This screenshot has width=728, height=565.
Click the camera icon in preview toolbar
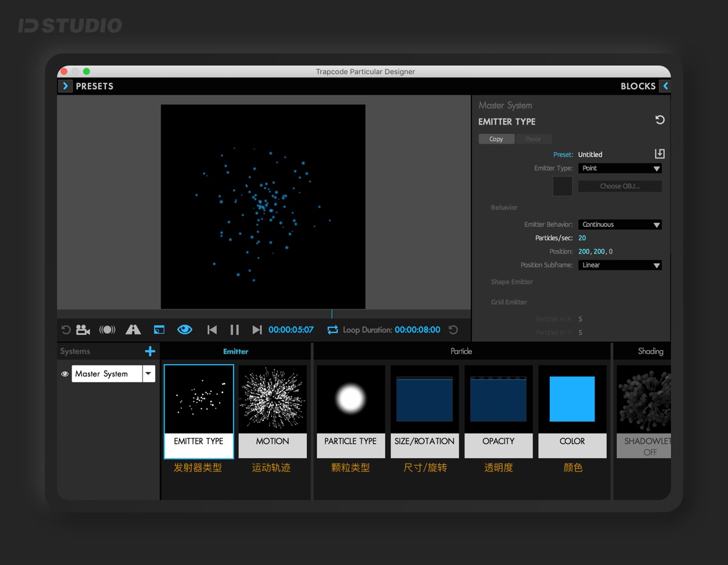click(83, 330)
